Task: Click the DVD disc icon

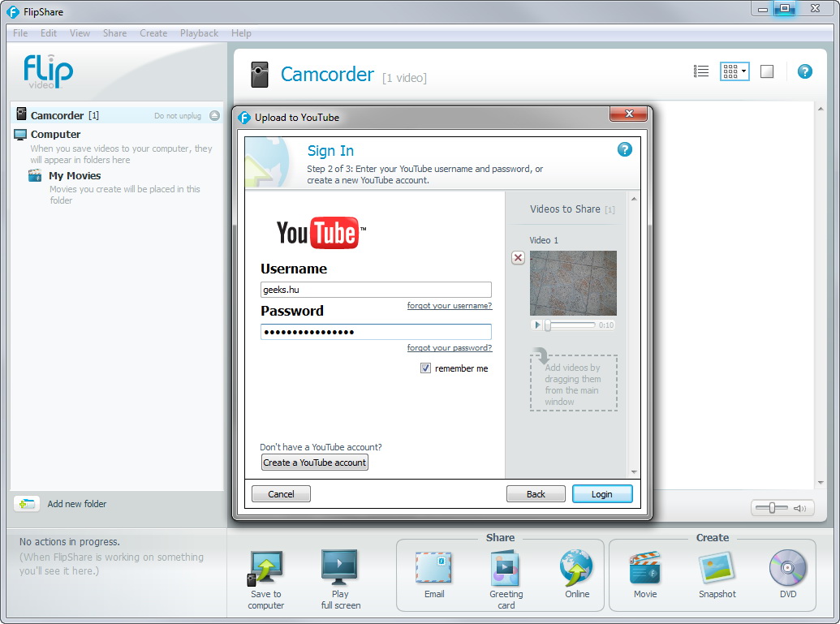Action: [x=787, y=569]
